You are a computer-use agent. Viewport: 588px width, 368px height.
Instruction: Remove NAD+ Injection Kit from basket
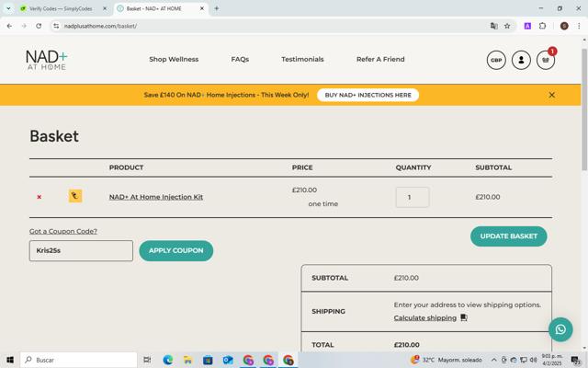(39, 197)
